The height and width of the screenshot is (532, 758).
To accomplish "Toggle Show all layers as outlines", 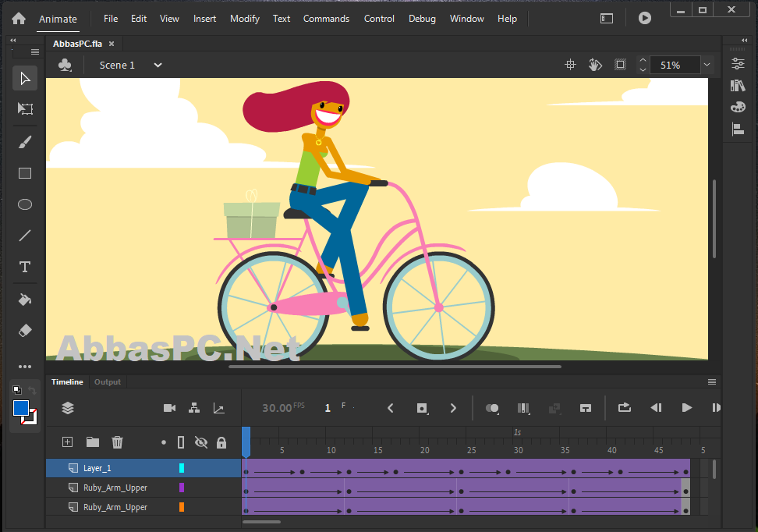I will tap(181, 442).
